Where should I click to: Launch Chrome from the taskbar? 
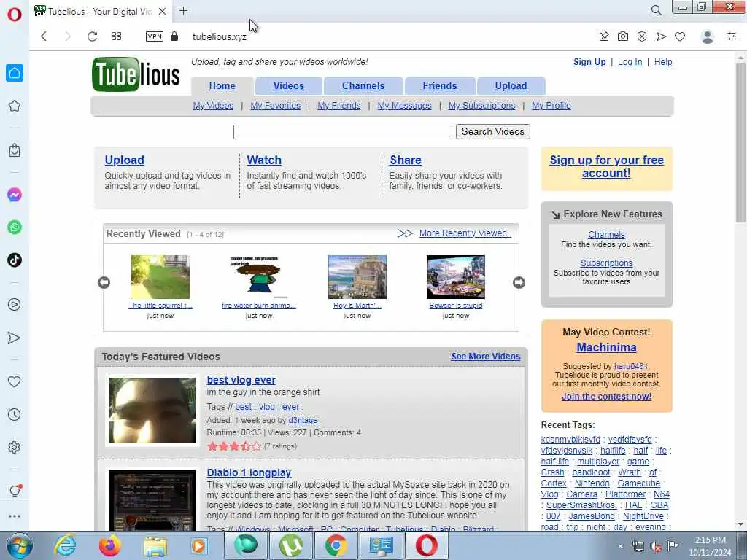pos(336,545)
